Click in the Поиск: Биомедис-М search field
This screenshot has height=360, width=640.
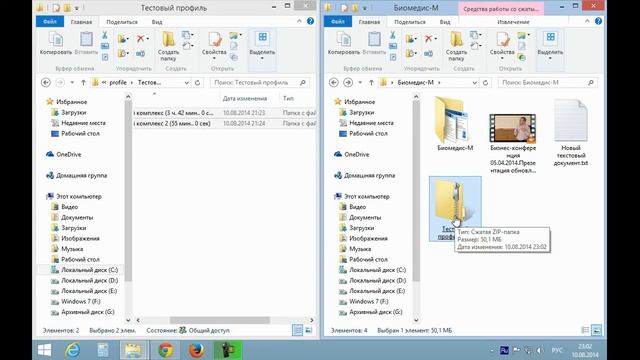547,82
